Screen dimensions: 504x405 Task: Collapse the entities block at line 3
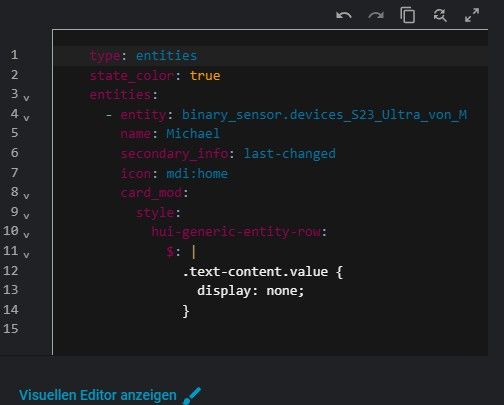[x=26, y=98]
